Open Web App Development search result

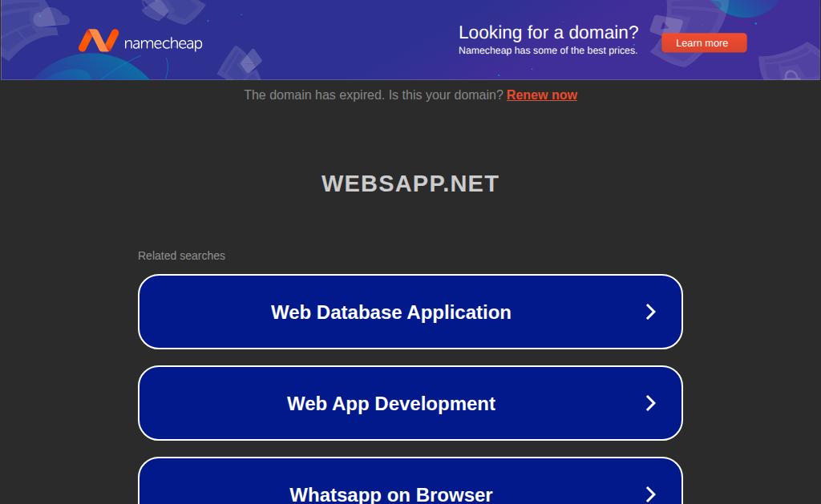click(x=410, y=403)
